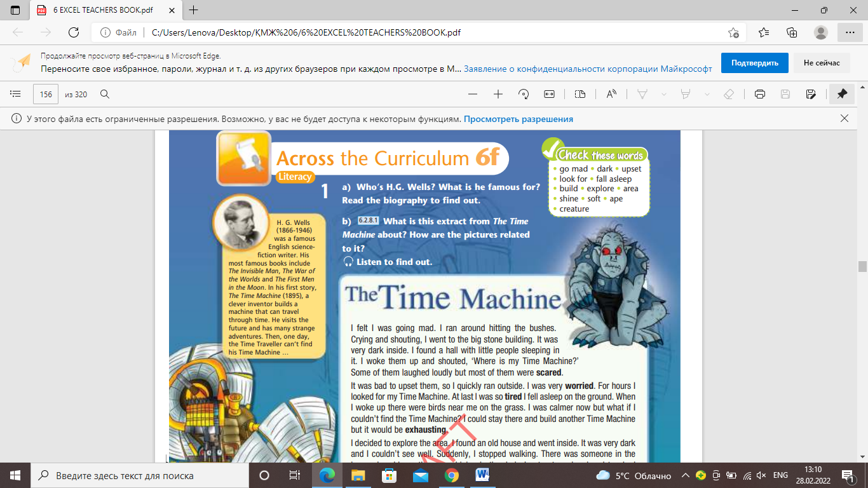Zoom out of the PDF page
Image resolution: width=868 pixels, height=488 pixels.
point(472,94)
